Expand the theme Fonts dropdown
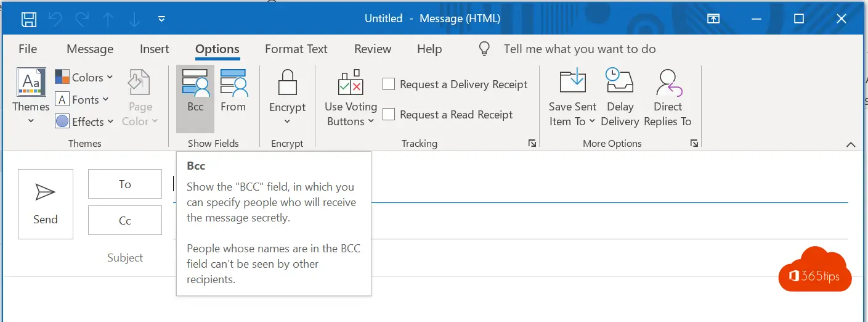This screenshot has width=868, height=322. click(82, 99)
